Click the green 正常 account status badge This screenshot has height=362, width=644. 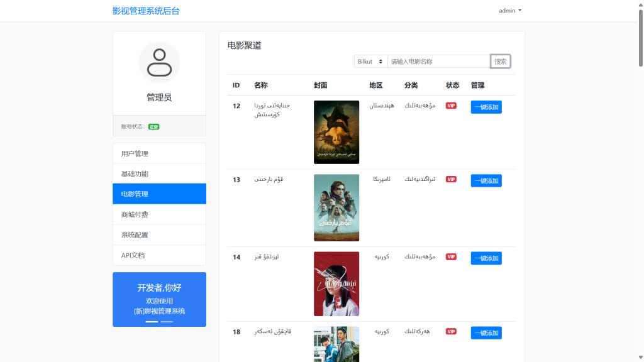coord(153,127)
